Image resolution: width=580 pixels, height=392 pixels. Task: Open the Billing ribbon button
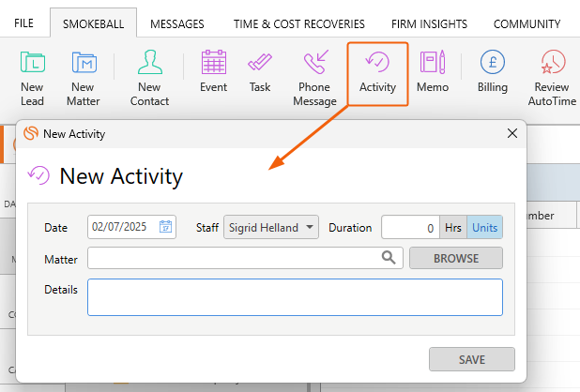coord(493,71)
